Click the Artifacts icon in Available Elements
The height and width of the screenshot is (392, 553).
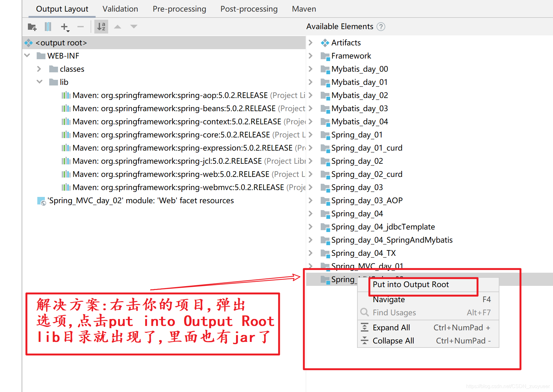(325, 43)
